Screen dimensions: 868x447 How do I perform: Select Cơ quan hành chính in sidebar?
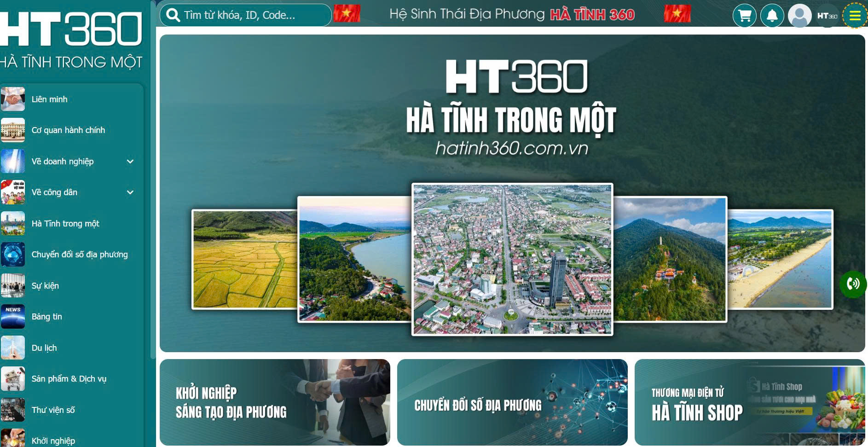point(68,130)
